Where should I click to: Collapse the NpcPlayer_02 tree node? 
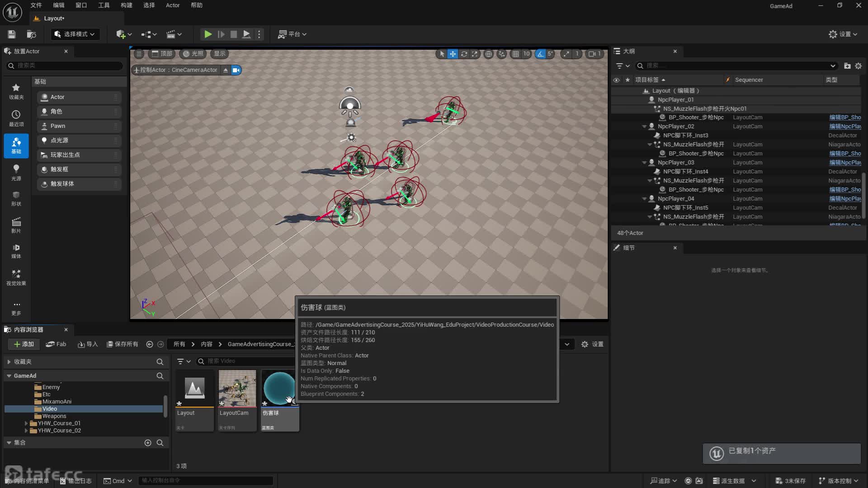pos(644,127)
